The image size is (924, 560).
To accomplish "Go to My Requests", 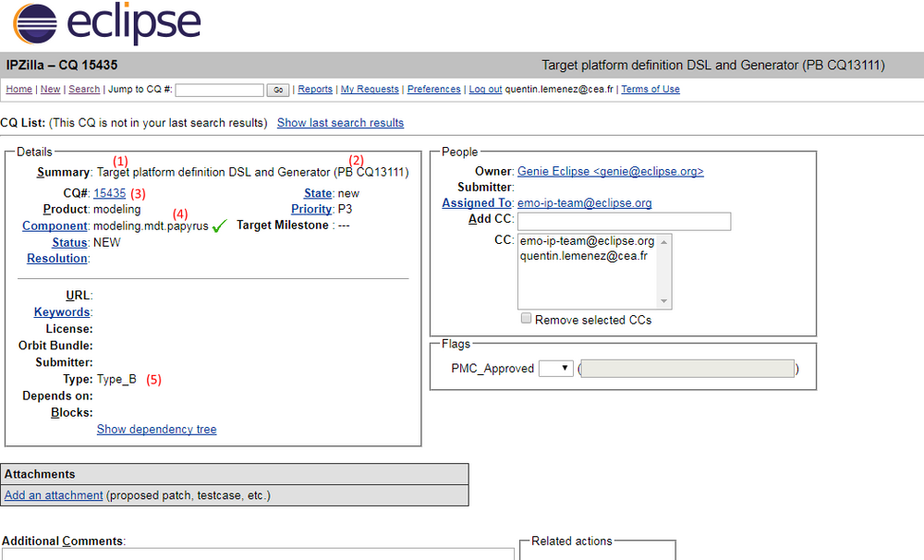I will [370, 89].
